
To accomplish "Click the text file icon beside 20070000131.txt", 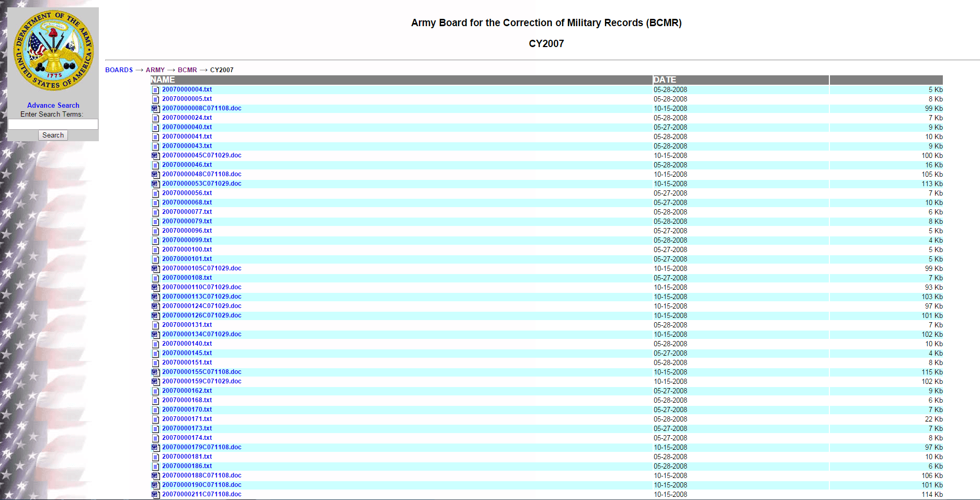I will click(155, 325).
